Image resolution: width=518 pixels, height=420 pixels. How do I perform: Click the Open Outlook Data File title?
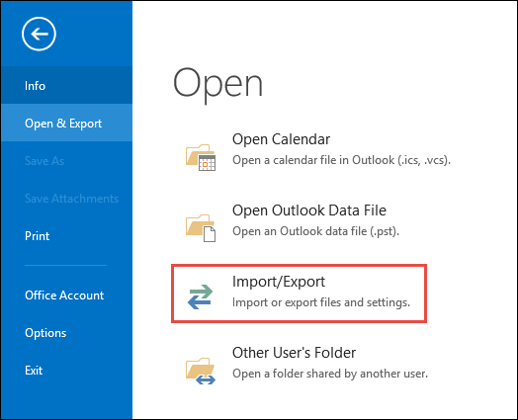click(x=309, y=210)
